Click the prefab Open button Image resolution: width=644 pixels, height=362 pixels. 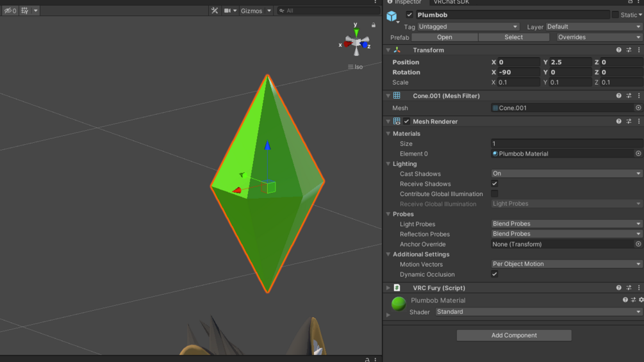point(445,37)
